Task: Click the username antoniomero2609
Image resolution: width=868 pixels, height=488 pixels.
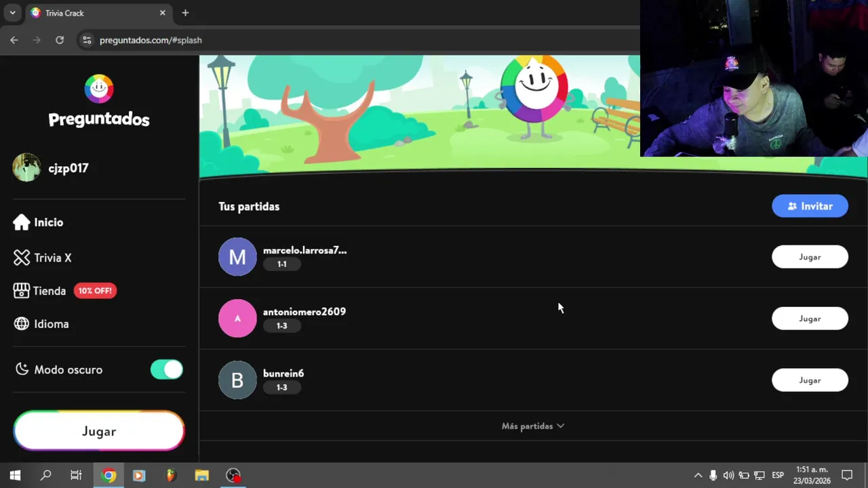Action: pos(304,312)
